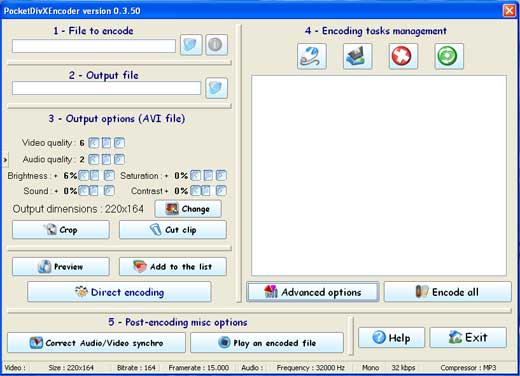Click the Compressor : MP3 status entry
The image size is (520, 376).
pyautogui.click(x=468, y=368)
